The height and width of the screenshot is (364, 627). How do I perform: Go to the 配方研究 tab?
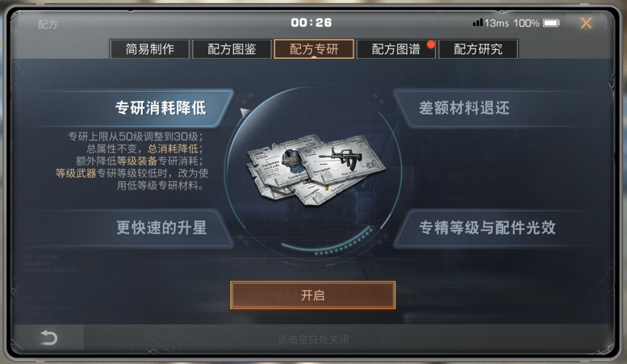[x=478, y=49]
